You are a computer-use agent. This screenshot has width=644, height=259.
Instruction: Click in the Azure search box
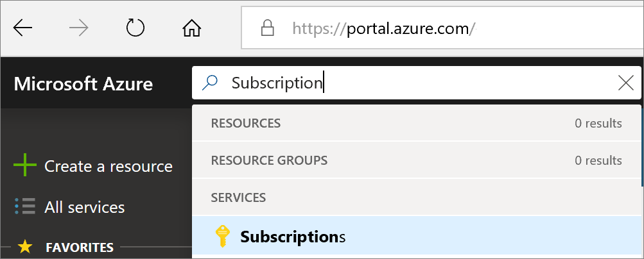pos(417,83)
